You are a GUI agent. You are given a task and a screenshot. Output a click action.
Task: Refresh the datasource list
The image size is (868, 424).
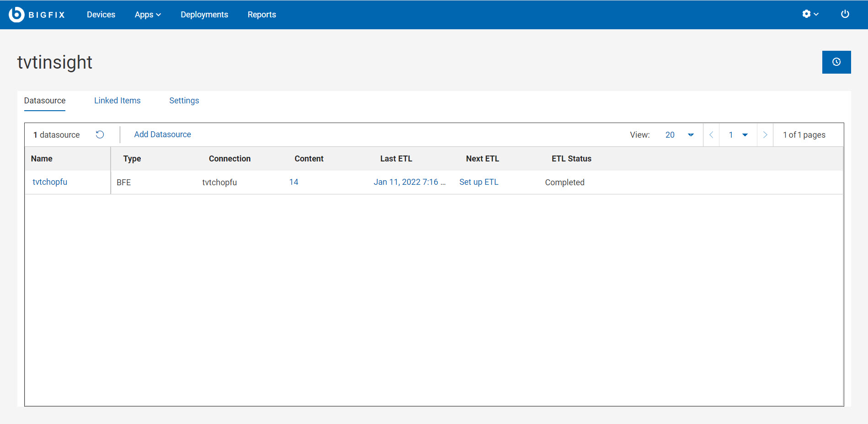click(100, 134)
